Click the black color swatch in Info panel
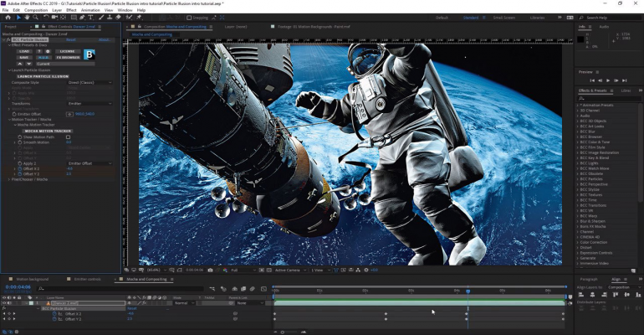644x335 pixels. 582,38
